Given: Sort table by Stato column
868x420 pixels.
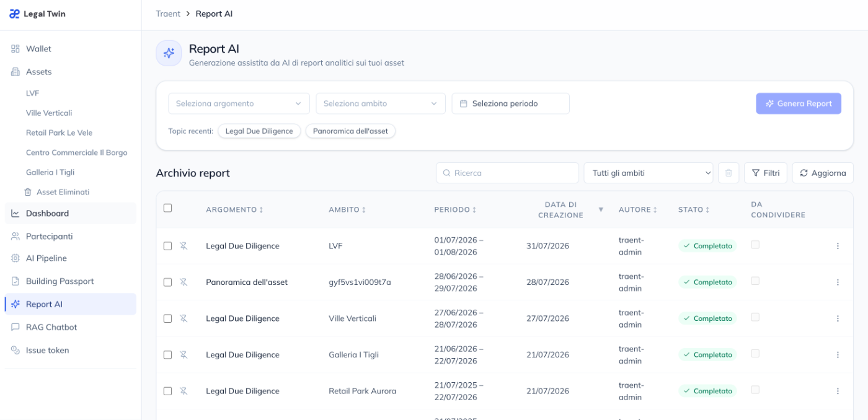Looking at the screenshot, I should pyautogui.click(x=694, y=210).
